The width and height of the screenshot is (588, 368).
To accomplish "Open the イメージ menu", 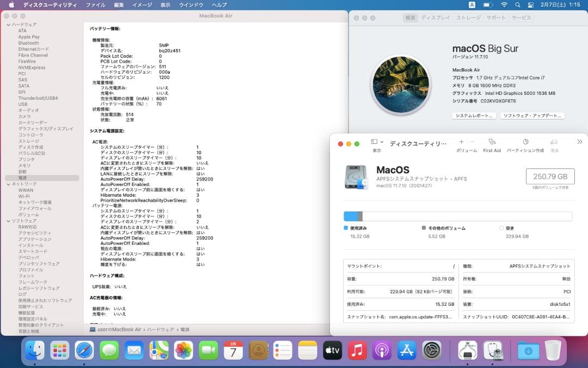I will click(x=142, y=5).
